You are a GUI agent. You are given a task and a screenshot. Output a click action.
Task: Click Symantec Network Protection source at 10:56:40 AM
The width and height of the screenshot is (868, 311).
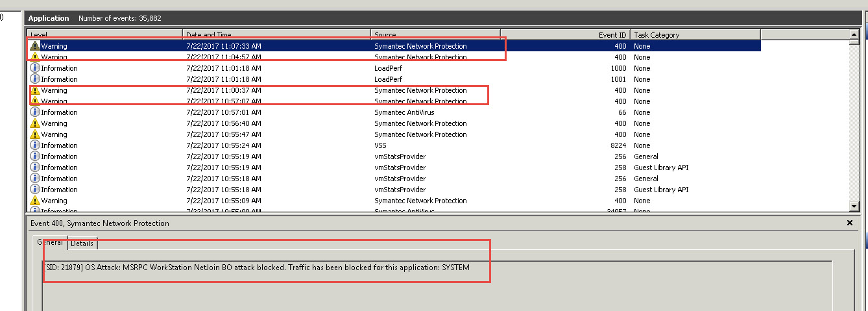(x=420, y=123)
